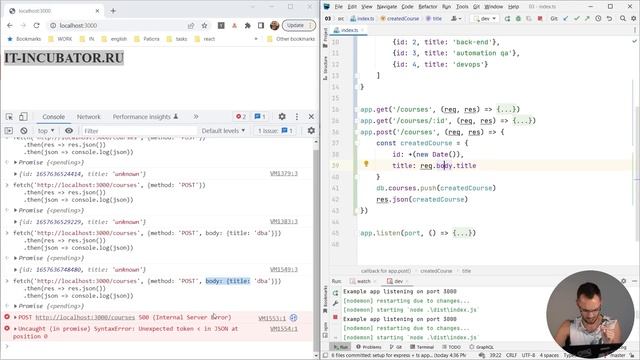Open the Chrome extensions puzzle icon
The image size is (640, 360).
[247, 25]
